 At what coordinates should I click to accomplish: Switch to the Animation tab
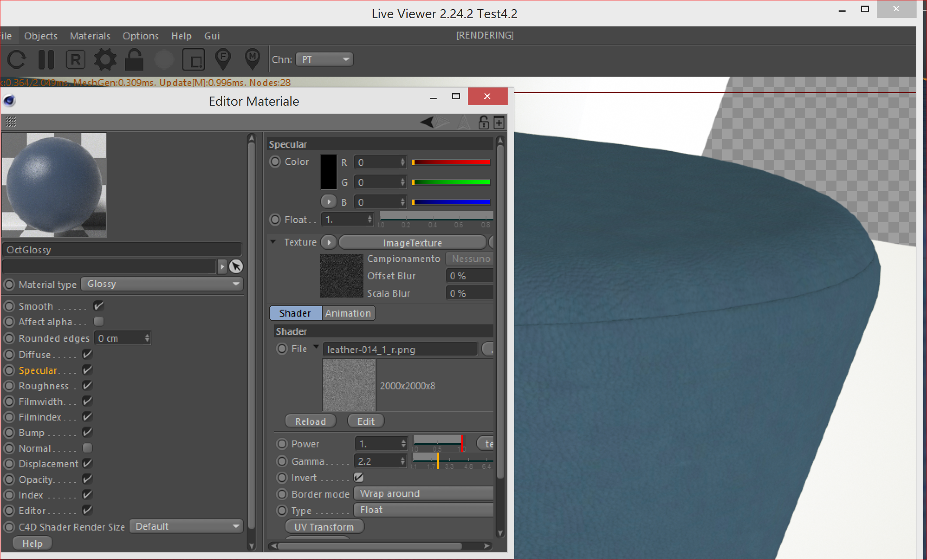(x=348, y=313)
